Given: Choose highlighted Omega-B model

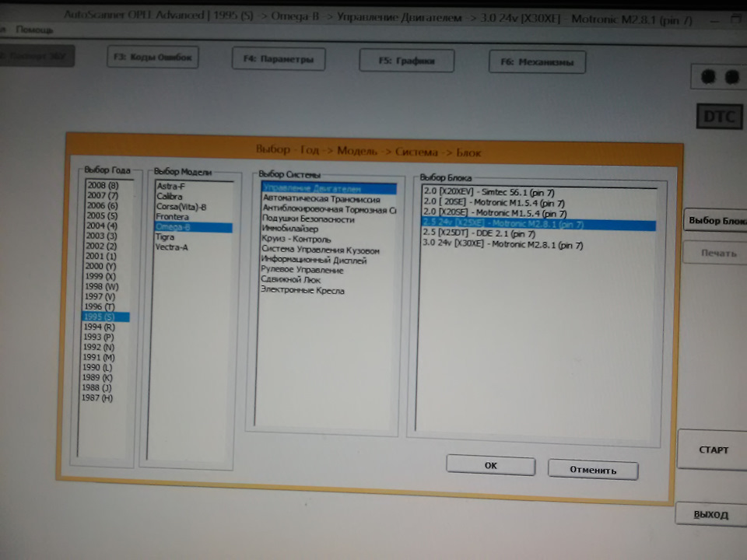Looking at the screenshot, I should [194, 227].
